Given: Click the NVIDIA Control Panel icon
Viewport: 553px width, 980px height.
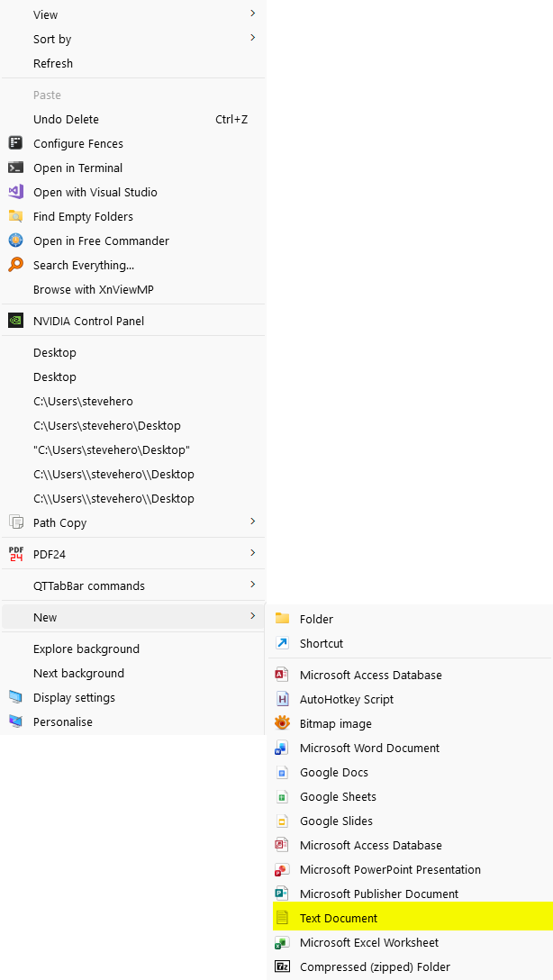Looking at the screenshot, I should pyautogui.click(x=15, y=321).
